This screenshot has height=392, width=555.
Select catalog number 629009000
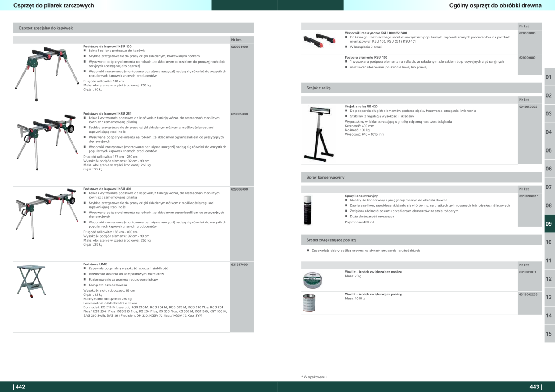point(527,57)
